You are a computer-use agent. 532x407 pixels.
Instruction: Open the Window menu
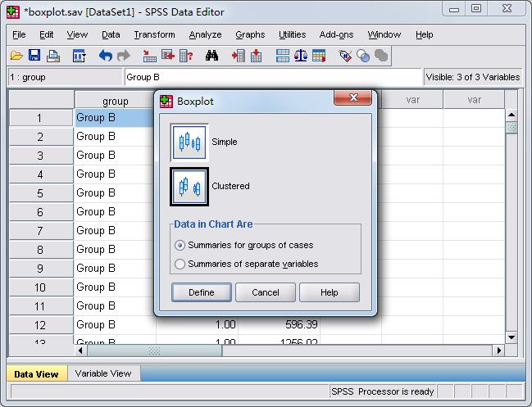click(x=384, y=34)
